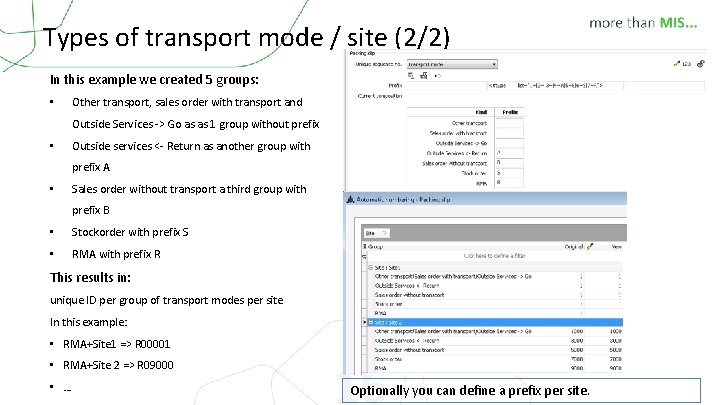Click prefix cell for Other transport
Screen dimensions: 720x405
point(510,123)
